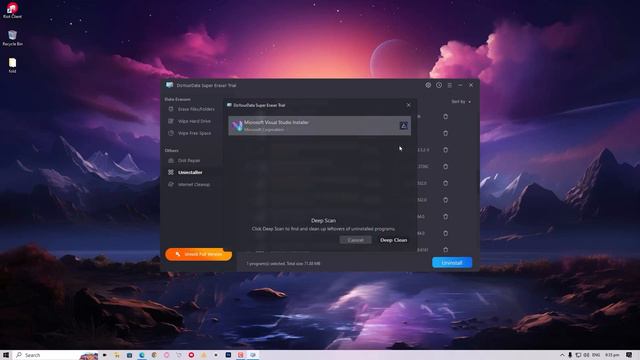Image resolution: width=640 pixels, height=360 pixels.
Task: Click the Erase Files/Folders shield icon
Action: point(171,109)
